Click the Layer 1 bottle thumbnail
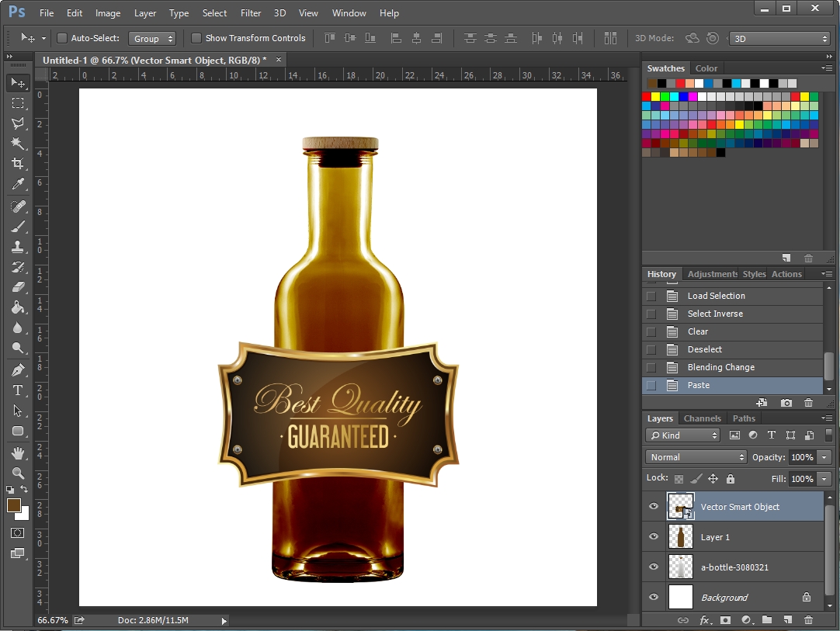 pos(680,536)
